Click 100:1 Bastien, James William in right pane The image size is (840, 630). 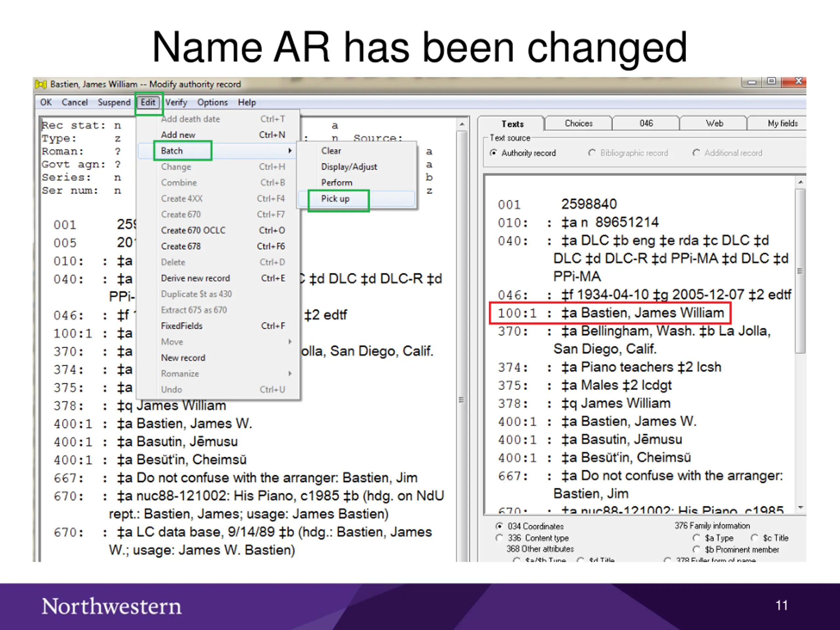pyautogui.click(x=610, y=313)
